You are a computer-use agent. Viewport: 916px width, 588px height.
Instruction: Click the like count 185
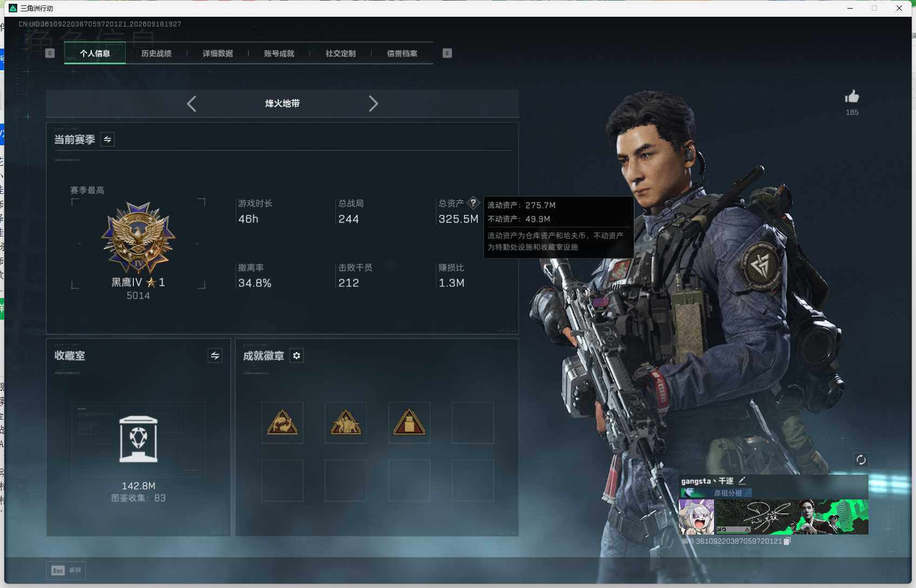click(x=852, y=112)
